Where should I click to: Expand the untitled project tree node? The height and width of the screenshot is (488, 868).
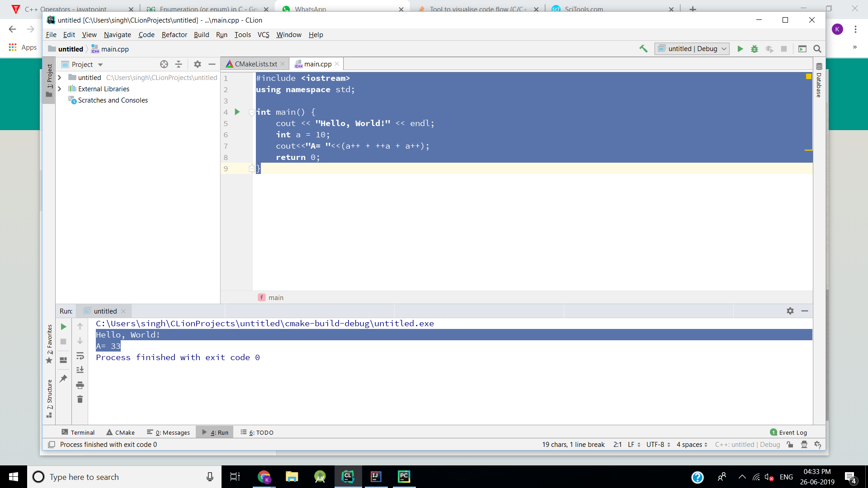coord(59,78)
